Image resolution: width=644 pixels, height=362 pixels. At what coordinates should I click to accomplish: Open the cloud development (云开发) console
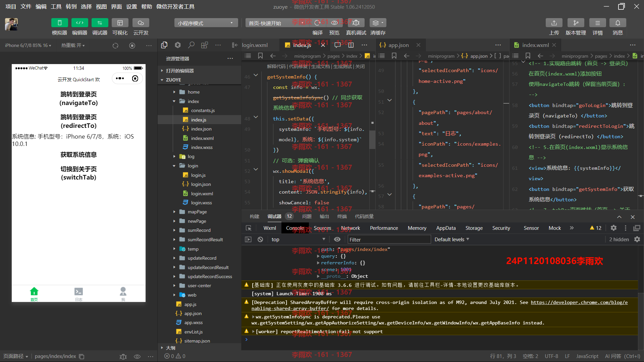click(141, 23)
